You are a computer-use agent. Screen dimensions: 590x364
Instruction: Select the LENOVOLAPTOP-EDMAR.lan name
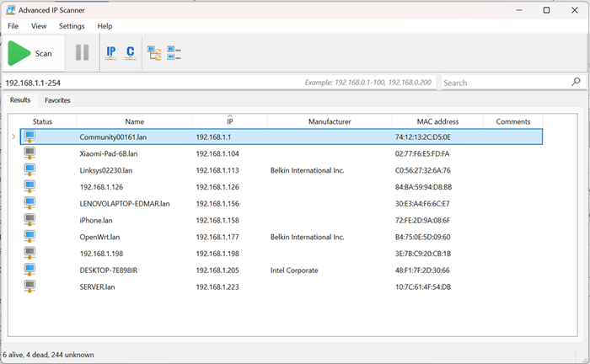pos(125,203)
